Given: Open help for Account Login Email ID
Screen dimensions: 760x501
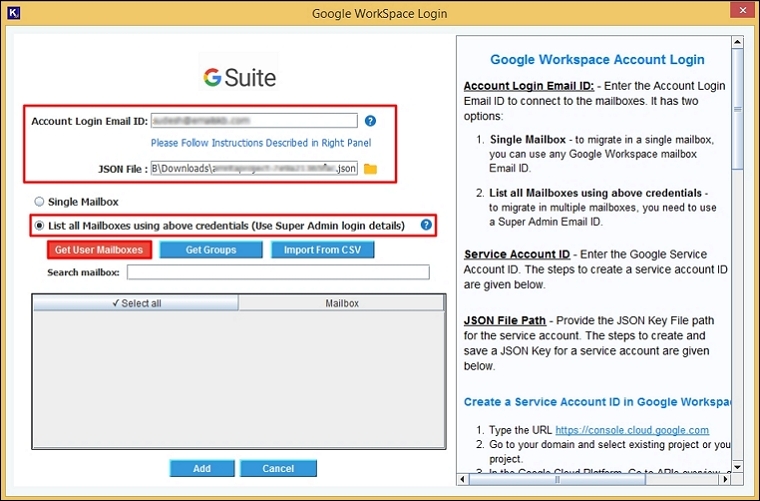Looking at the screenshot, I should 370,121.
